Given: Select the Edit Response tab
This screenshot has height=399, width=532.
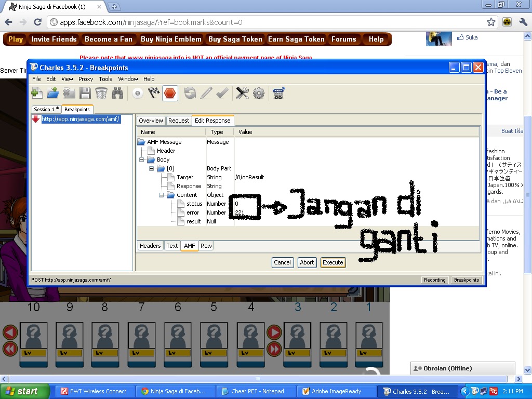Looking at the screenshot, I should coord(212,121).
